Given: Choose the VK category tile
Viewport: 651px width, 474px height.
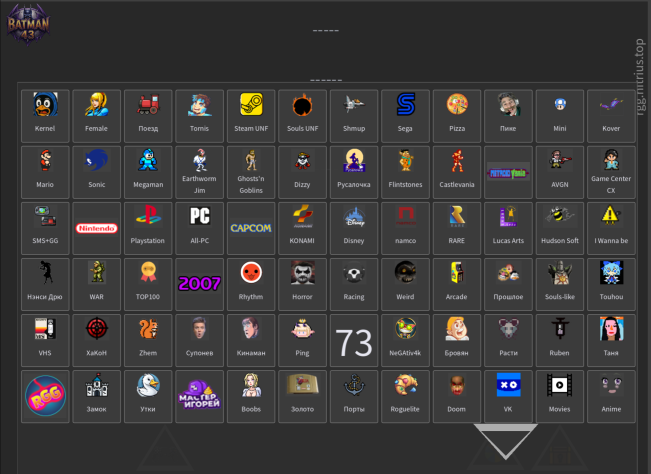Looking at the screenshot, I should (508, 397).
